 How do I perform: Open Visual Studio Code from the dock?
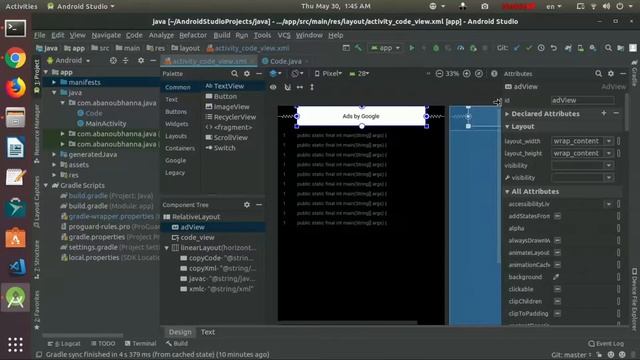coord(16,267)
